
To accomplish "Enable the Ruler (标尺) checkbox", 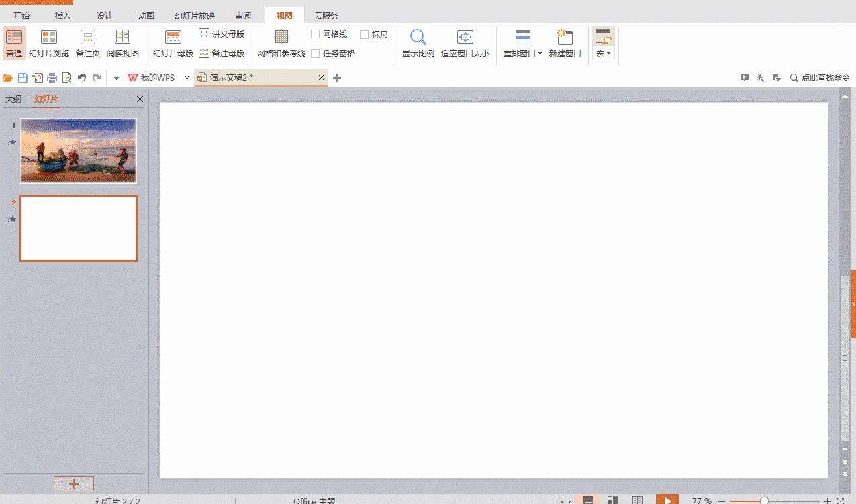I will pyautogui.click(x=365, y=34).
